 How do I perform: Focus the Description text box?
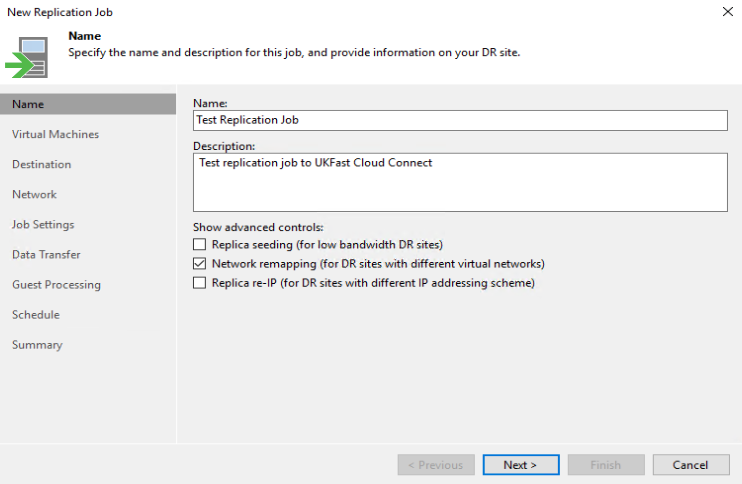460,182
